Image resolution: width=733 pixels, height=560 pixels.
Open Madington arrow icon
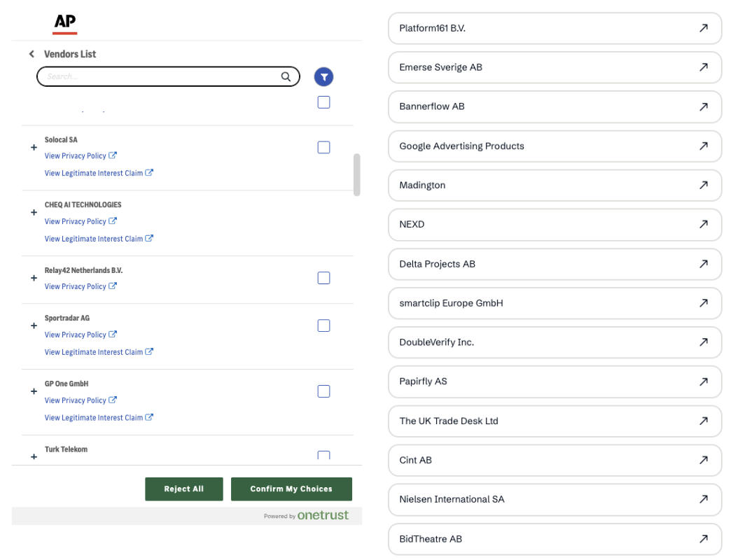pyautogui.click(x=704, y=185)
